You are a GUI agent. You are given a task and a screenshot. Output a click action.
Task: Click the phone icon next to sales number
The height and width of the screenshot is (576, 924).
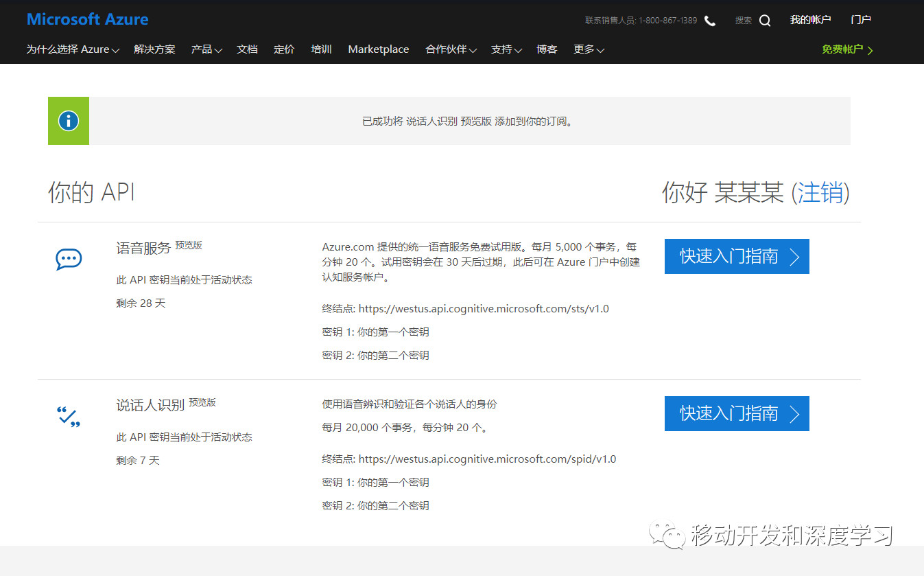710,21
